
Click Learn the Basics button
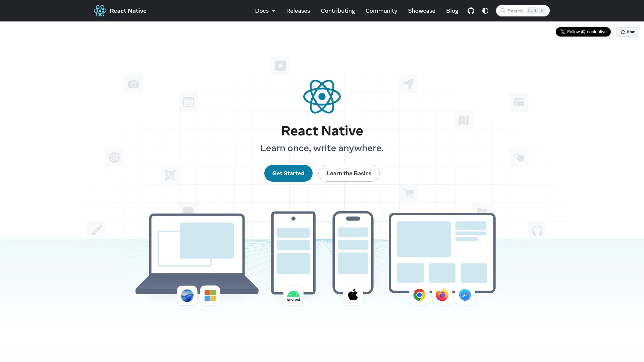(349, 173)
